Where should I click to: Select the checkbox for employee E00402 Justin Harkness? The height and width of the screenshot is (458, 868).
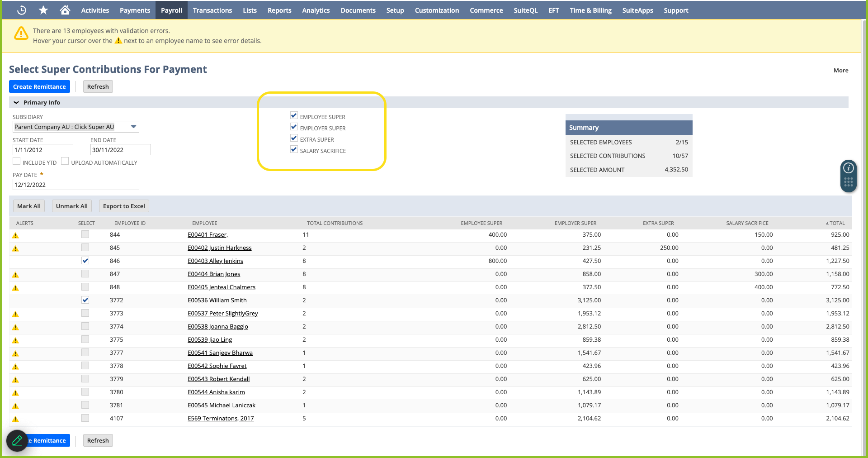tap(85, 248)
